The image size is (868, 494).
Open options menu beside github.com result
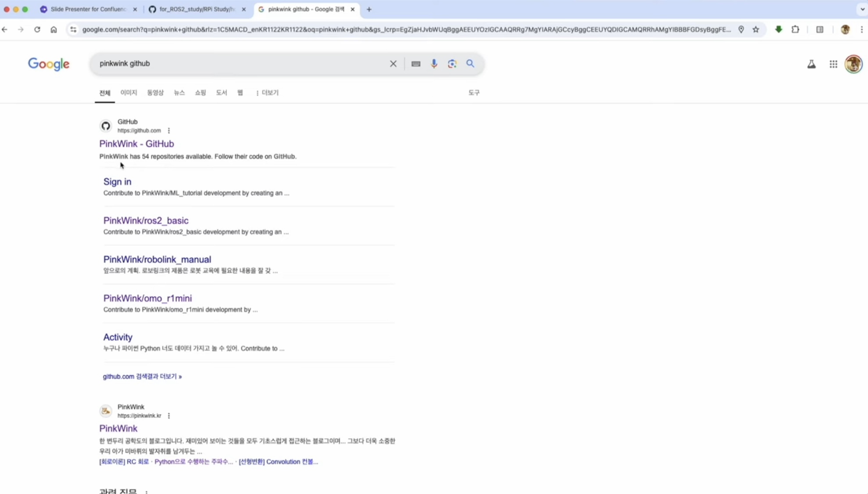pyautogui.click(x=169, y=130)
